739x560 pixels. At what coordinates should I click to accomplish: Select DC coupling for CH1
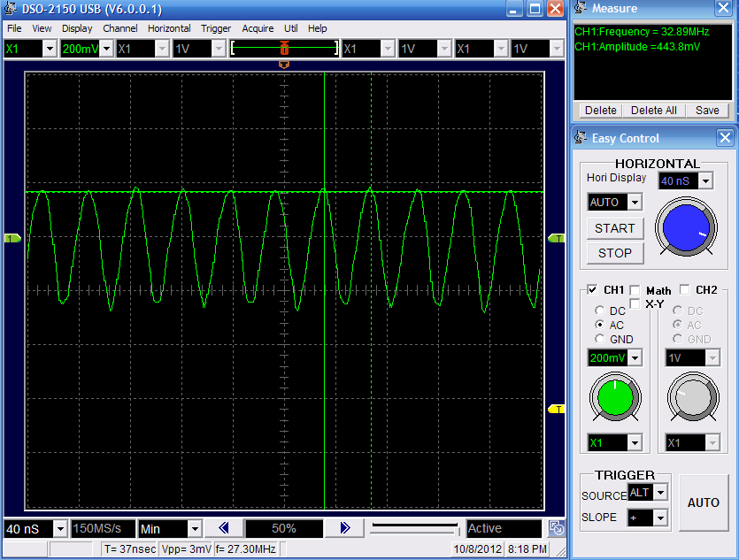(601, 311)
